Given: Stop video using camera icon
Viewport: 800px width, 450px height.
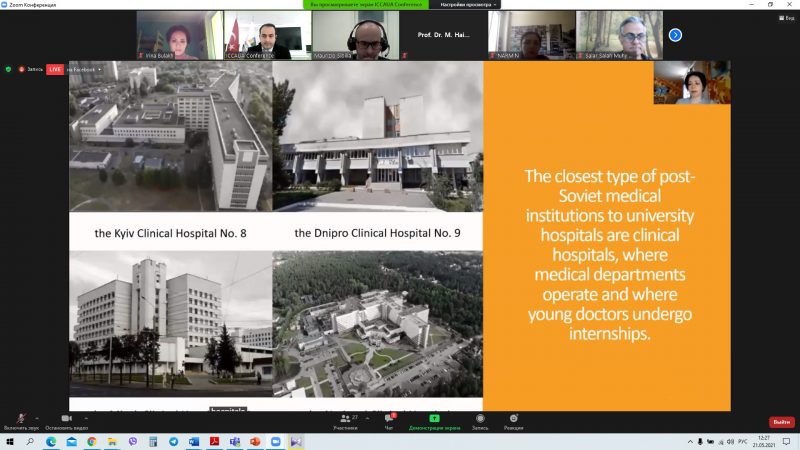Looking at the screenshot, I should (x=66, y=418).
